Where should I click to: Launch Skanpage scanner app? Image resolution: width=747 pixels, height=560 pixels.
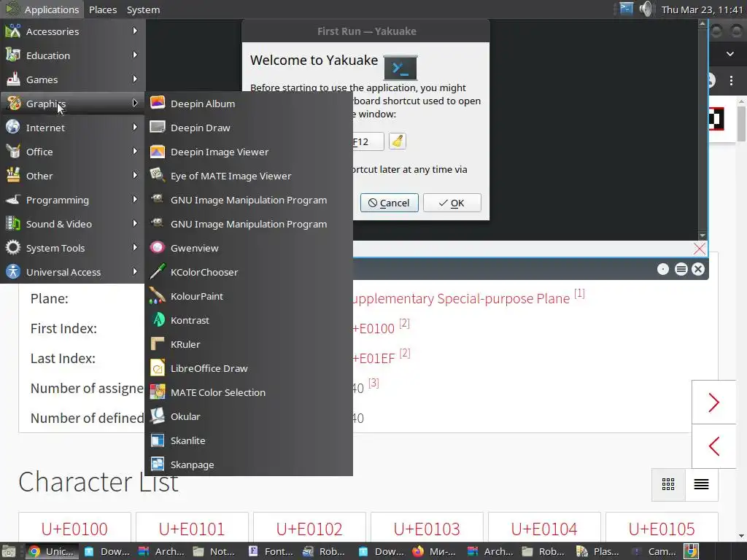[249, 464]
